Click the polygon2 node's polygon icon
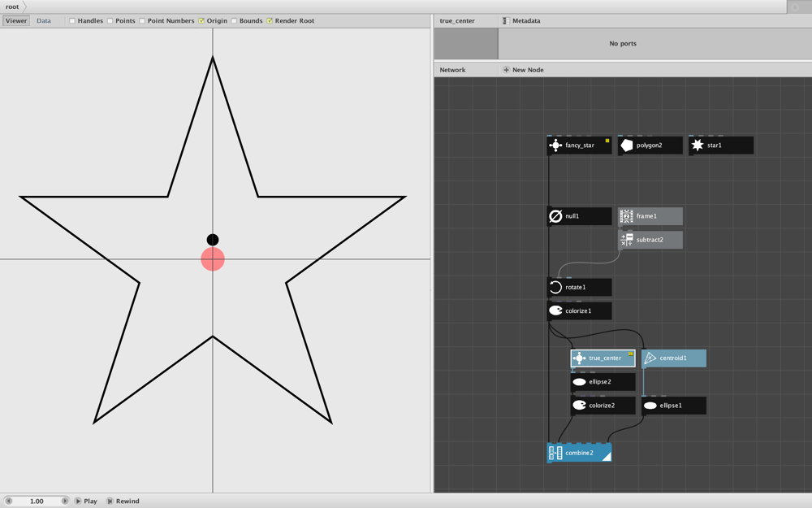Viewport: 812px width, 508px height. 627,145
